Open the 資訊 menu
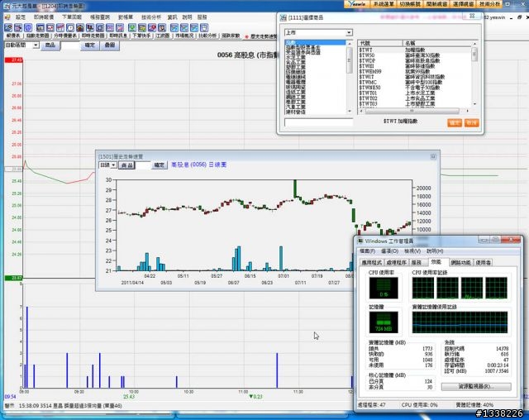Image resolution: width=529 pixels, height=420 pixels. coord(172,17)
